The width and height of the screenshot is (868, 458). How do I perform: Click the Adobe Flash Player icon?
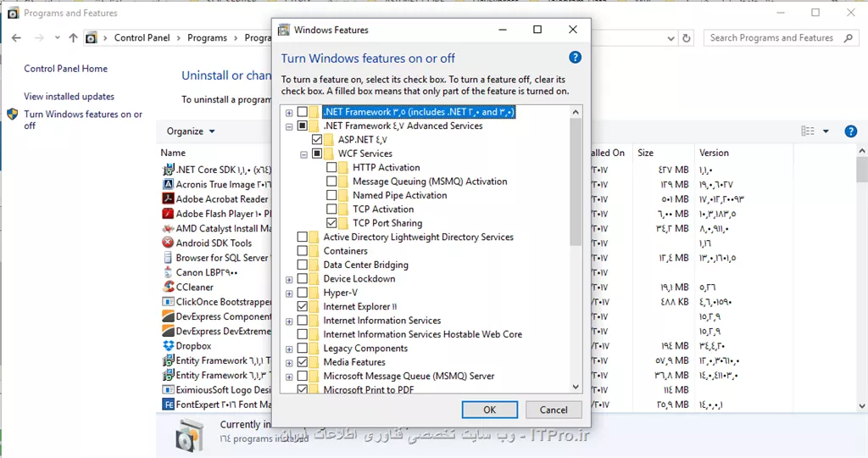pyautogui.click(x=168, y=214)
